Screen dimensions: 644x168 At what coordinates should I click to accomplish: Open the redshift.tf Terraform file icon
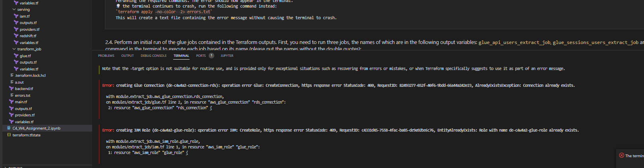16,36
